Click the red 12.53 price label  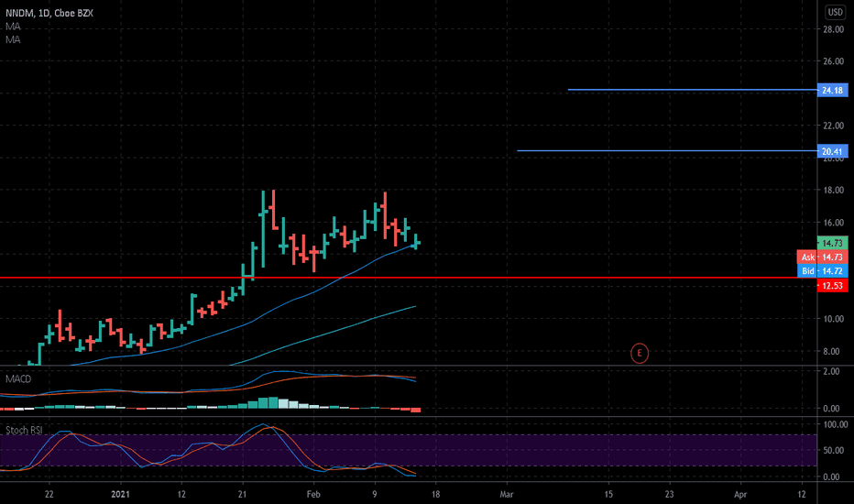tap(833, 286)
